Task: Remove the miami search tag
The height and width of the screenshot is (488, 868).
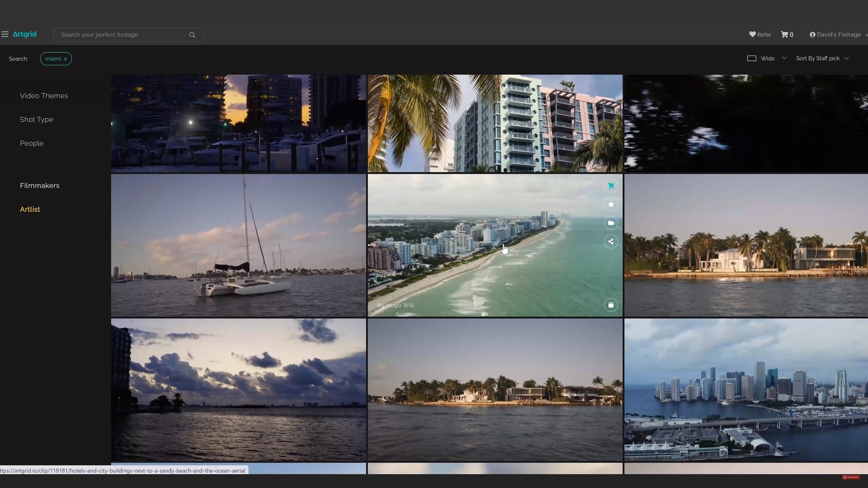Action: pos(65,59)
